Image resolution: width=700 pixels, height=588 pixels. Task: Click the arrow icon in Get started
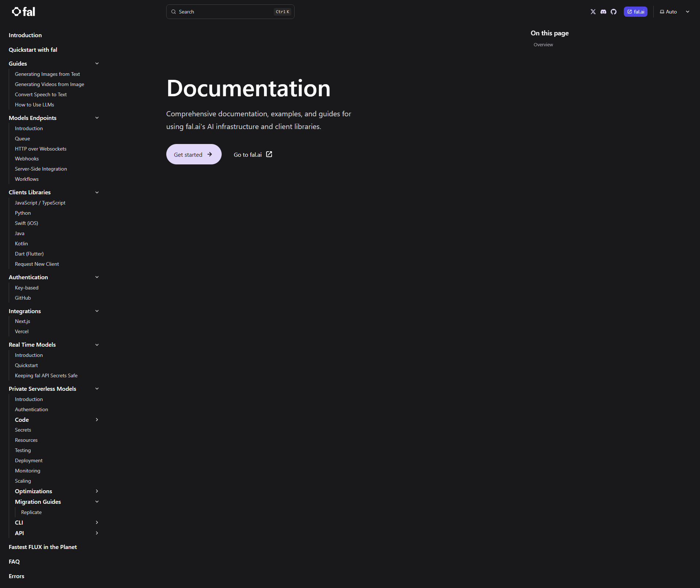coord(210,154)
